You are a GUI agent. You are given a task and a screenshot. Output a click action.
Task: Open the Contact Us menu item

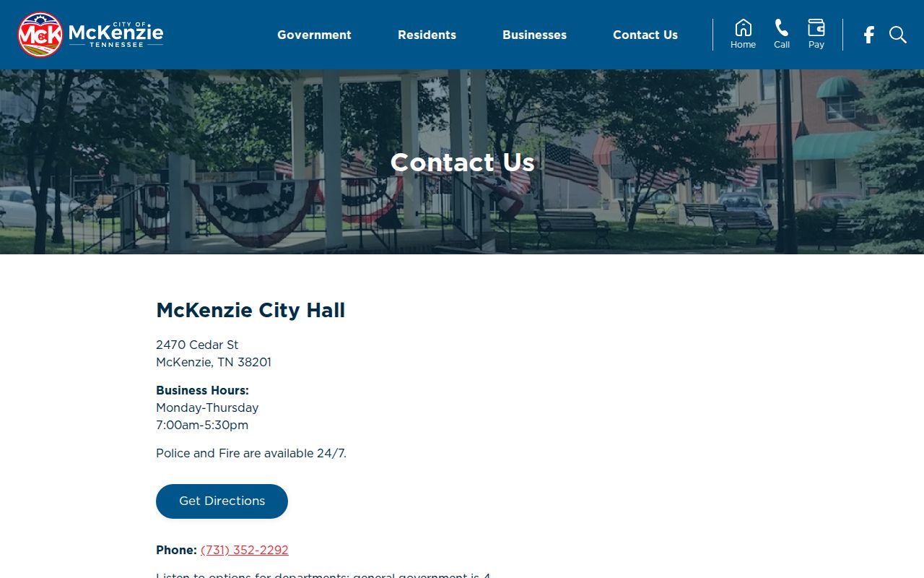645,35
